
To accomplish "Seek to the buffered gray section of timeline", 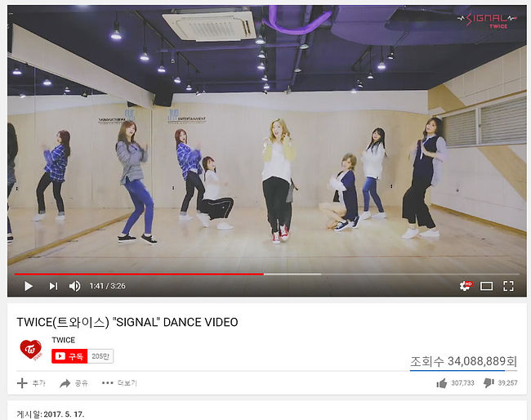I will (292, 274).
